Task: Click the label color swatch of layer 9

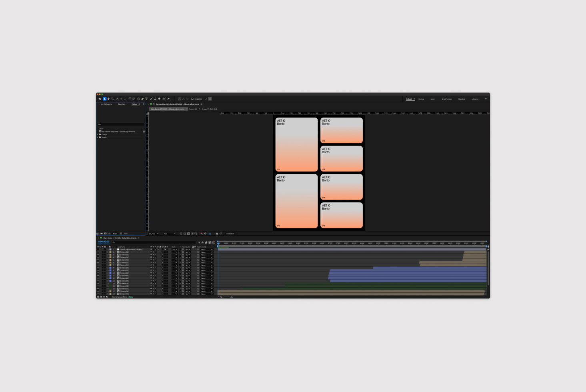Action: click(x=110, y=270)
